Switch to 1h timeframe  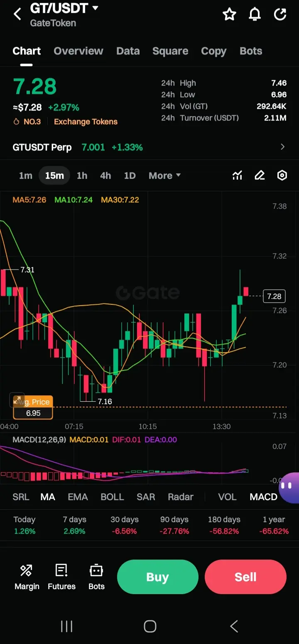82,175
